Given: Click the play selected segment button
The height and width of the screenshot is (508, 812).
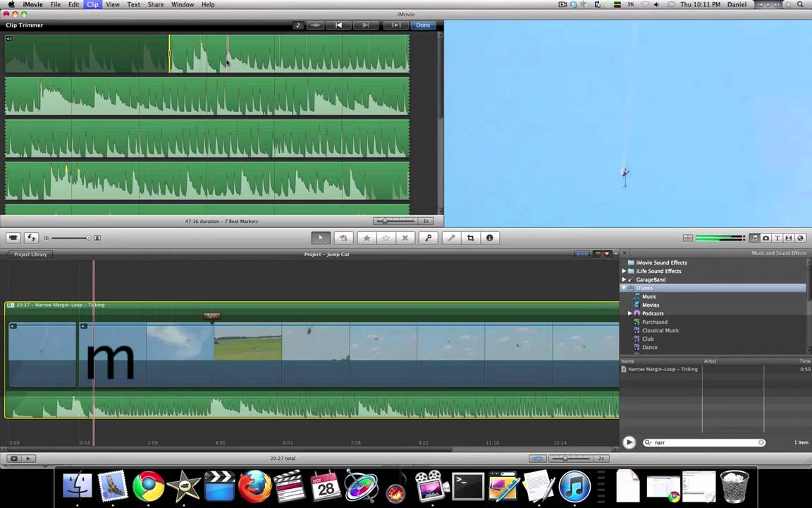Looking at the screenshot, I should [395, 25].
